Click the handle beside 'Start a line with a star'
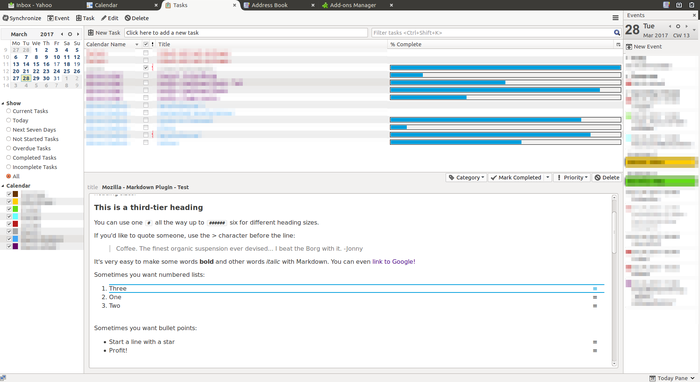This screenshot has height=382, width=700. pyautogui.click(x=595, y=342)
